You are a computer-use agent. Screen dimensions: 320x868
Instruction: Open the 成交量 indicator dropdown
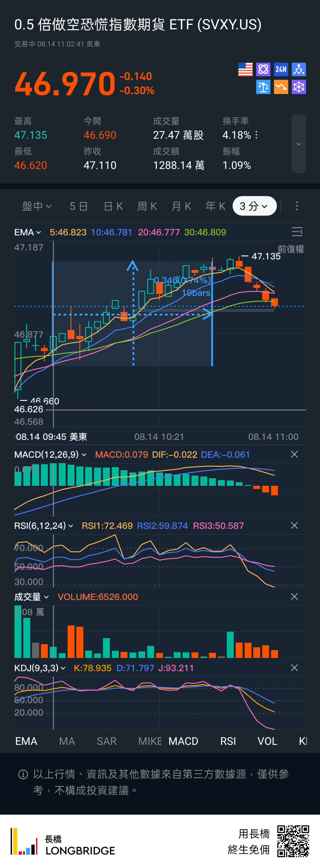(x=31, y=597)
